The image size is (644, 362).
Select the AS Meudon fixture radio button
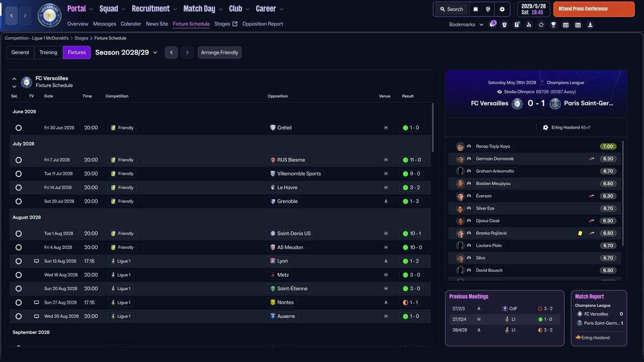pyautogui.click(x=19, y=247)
